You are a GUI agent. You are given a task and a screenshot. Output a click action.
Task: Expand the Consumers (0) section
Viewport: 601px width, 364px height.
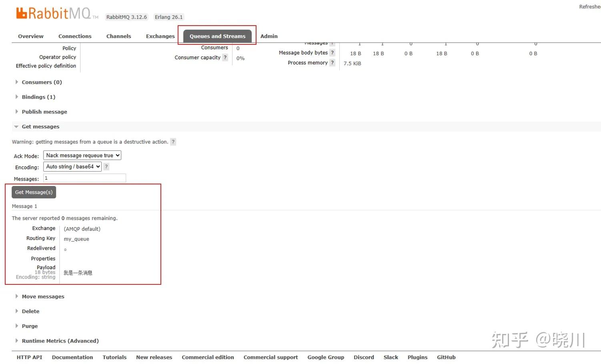[x=42, y=82]
